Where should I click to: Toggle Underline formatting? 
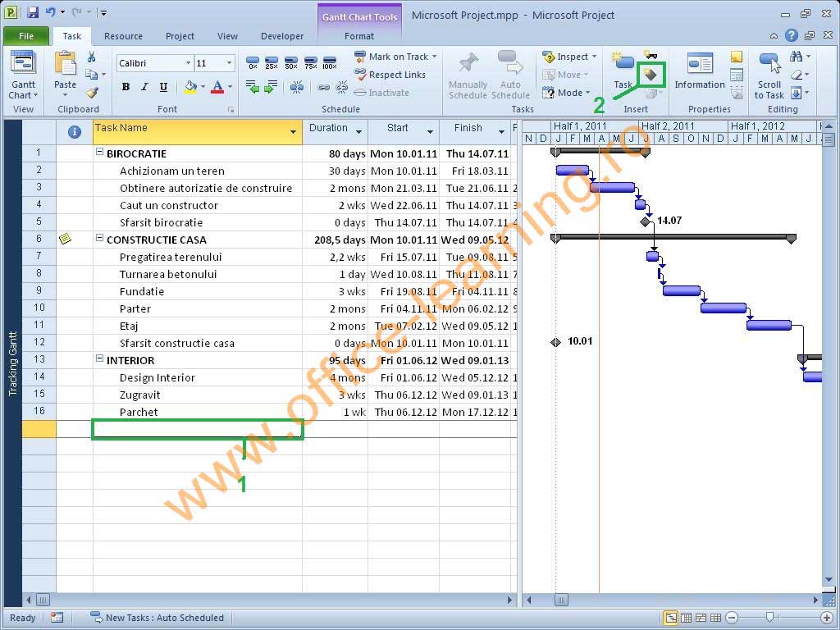(x=163, y=87)
